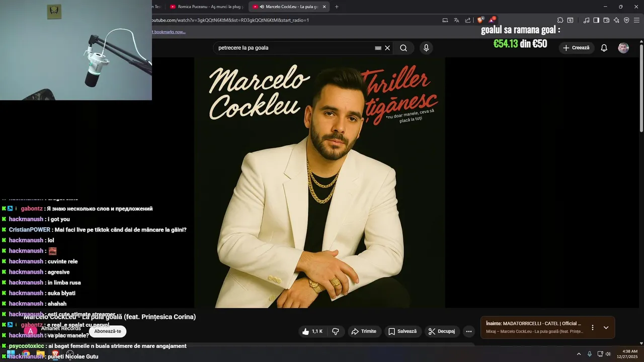Viewport: 644px width, 362px height.
Task: Expand the Înainte playlist panel chevron
Action: [x=606, y=327]
